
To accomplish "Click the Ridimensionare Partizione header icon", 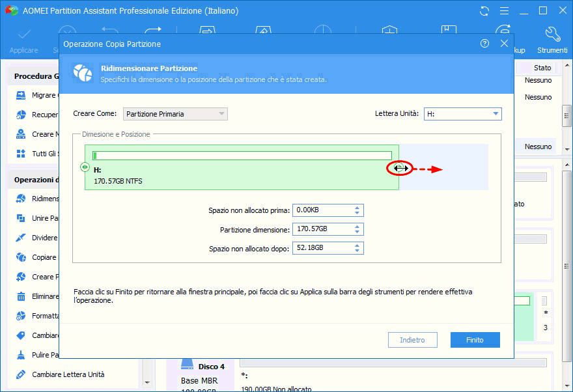I will click(83, 73).
